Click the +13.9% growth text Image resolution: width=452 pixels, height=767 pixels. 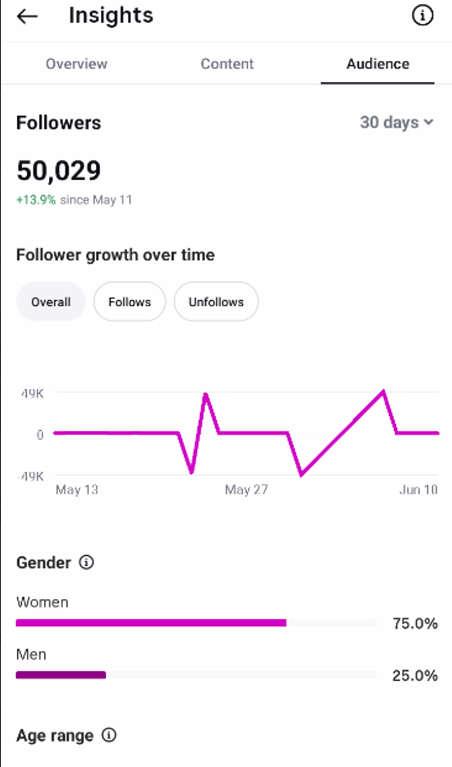pos(36,200)
